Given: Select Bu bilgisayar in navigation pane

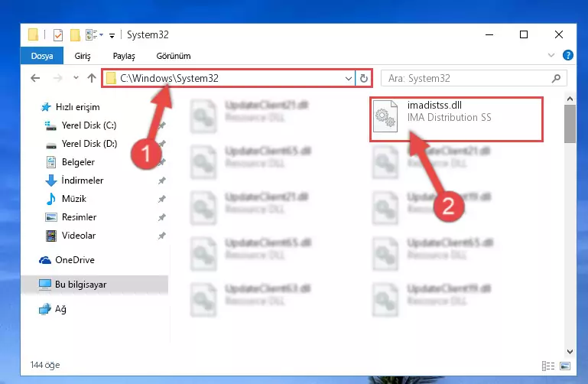Looking at the screenshot, I should pyautogui.click(x=95, y=285).
